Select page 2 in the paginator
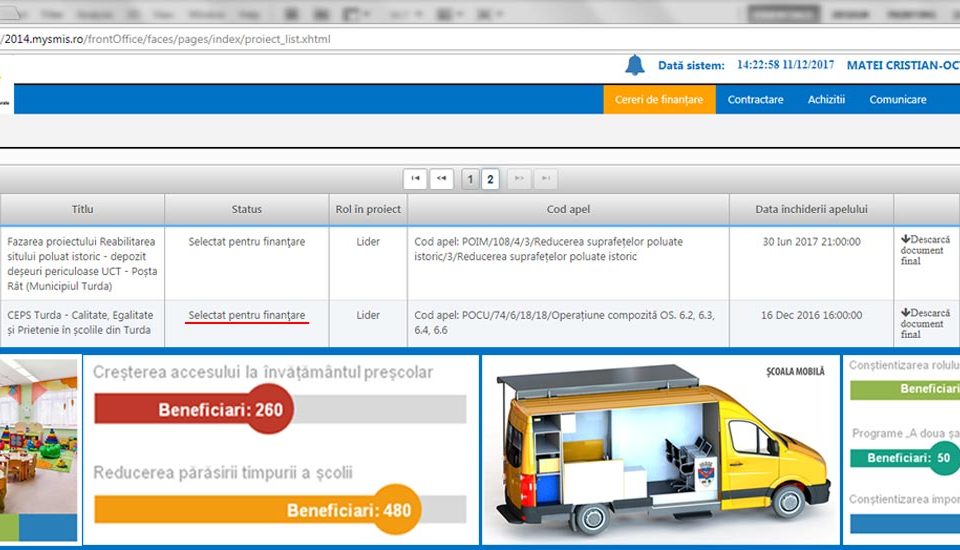This screenshot has width=960, height=550. coord(490,179)
